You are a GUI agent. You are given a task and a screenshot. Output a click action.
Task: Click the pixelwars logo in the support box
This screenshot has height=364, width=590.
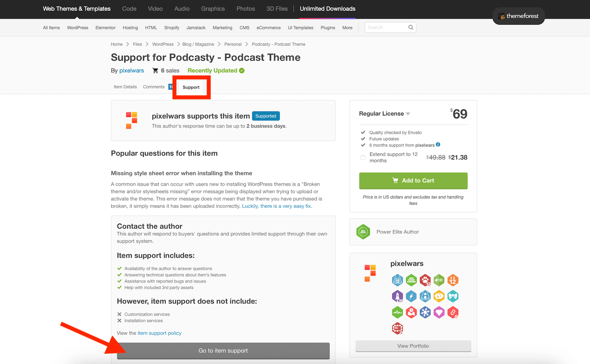[x=132, y=121]
